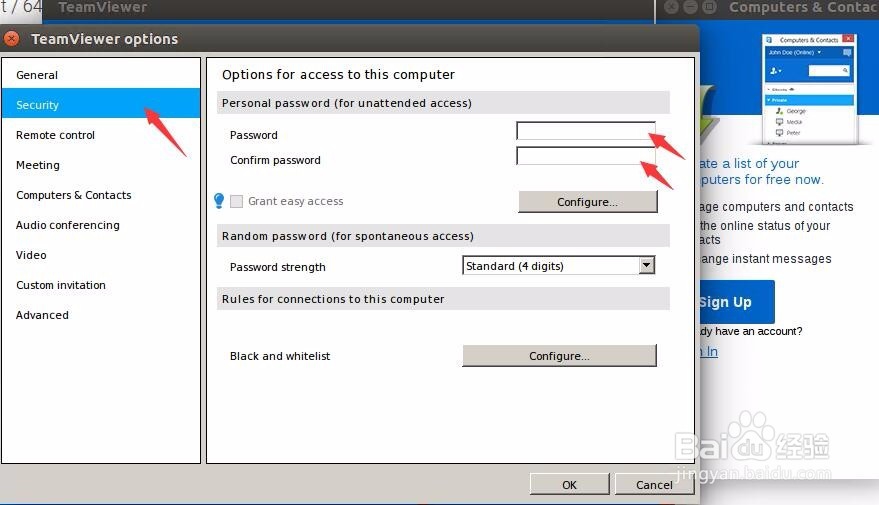Enable the Grant easy access checkbox
The height and width of the screenshot is (505, 879).
coord(237,201)
